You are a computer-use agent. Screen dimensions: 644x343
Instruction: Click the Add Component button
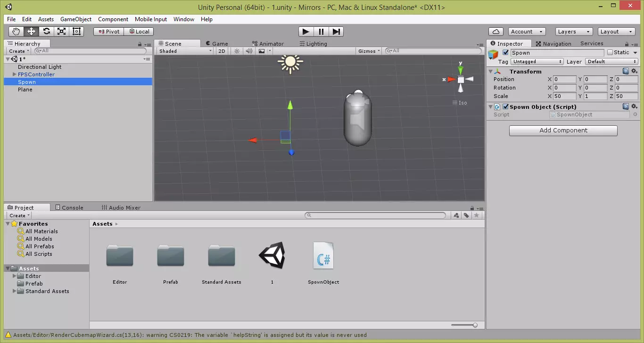pyautogui.click(x=563, y=131)
